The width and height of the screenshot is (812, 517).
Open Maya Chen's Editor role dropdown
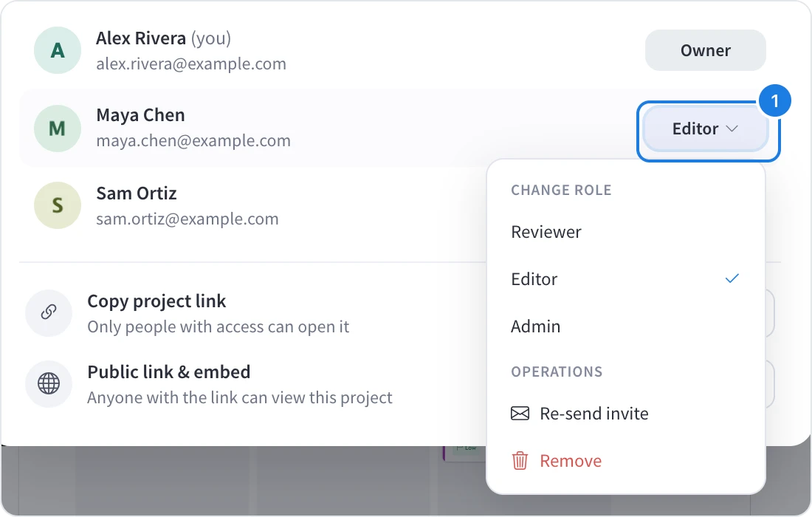coord(705,129)
